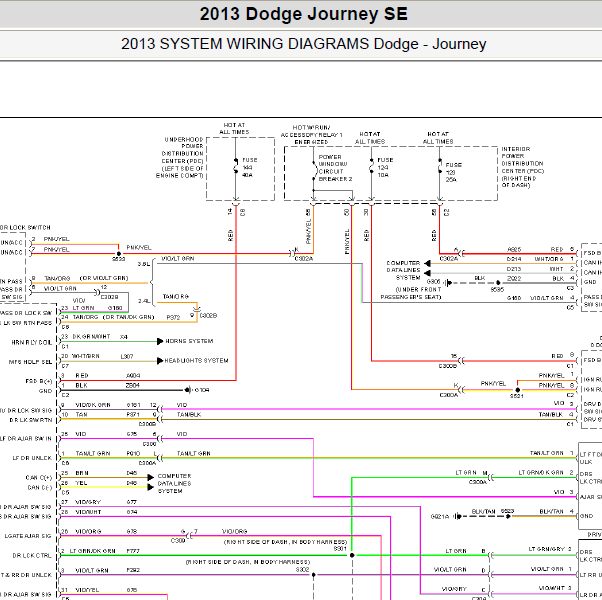Select the 'VIO/GRY' label at pin 27
The image size is (602, 600).
coord(88,502)
